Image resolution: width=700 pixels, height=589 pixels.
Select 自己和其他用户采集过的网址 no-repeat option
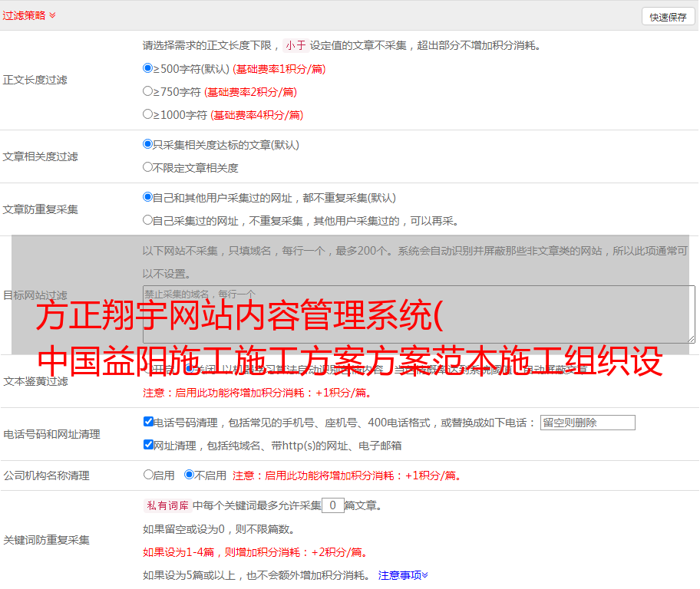pos(147,197)
